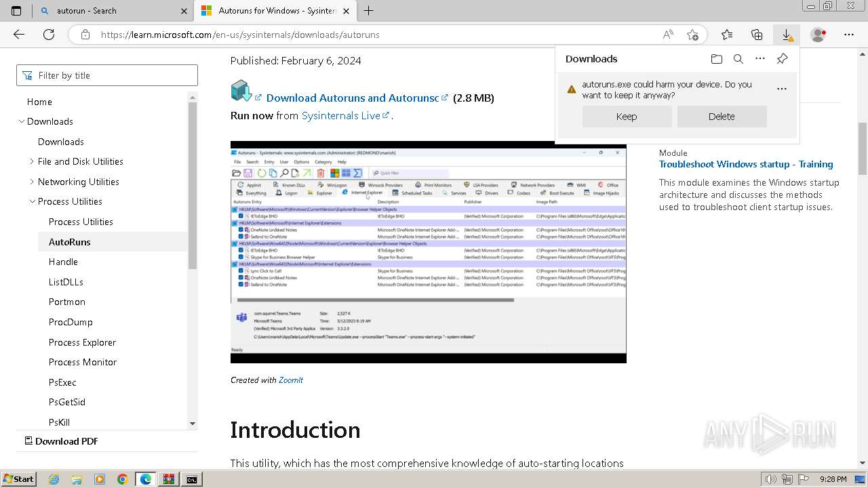
Task: Pin the Downloads panel
Action: coord(782,59)
